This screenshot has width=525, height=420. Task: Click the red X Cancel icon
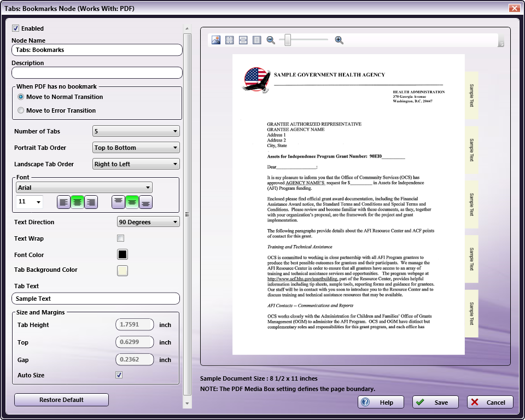click(475, 402)
